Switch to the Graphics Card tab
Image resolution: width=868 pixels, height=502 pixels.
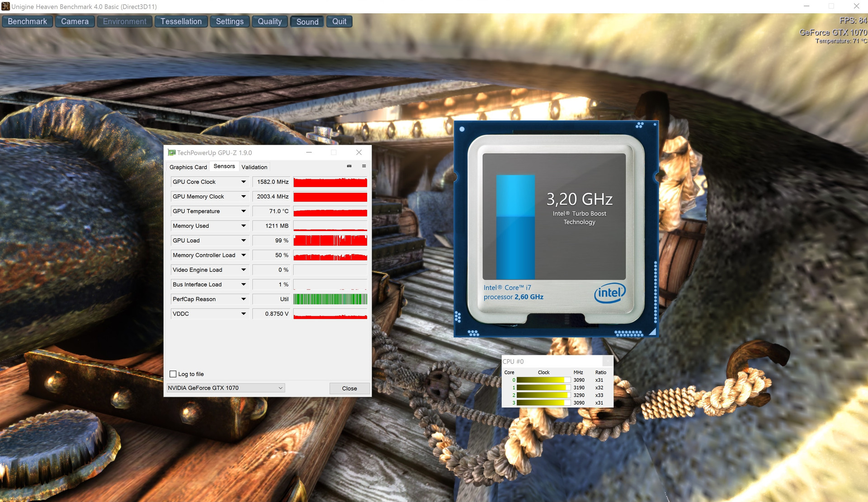tap(188, 167)
